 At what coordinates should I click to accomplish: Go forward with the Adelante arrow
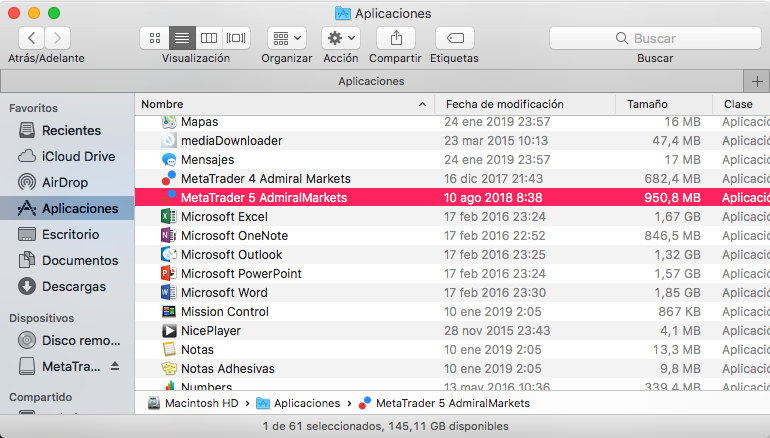(57, 38)
